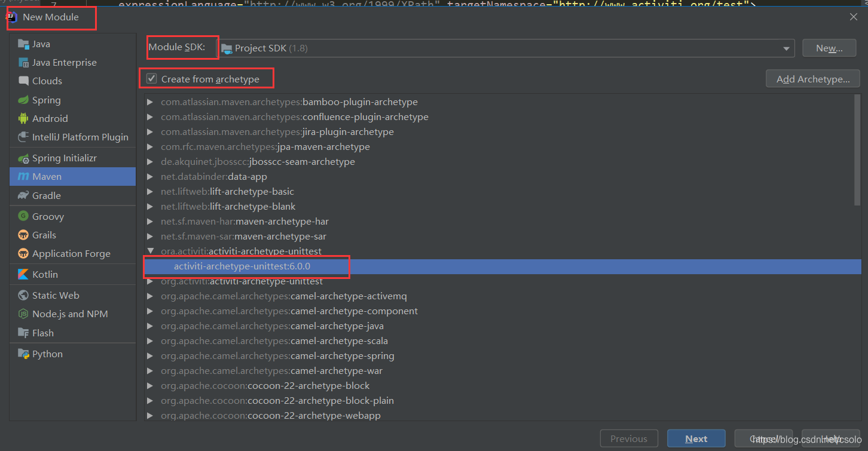This screenshot has width=868, height=451.
Task: Click the Next button
Action: (696, 438)
